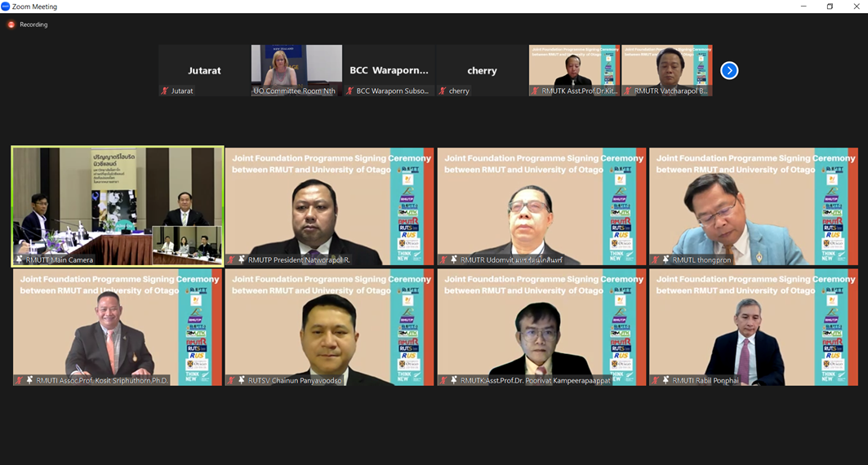The height and width of the screenshot is (465, 868).
Task: Click muted mic icon on RMUTI Rabil Ponphai
Action: 655,380
